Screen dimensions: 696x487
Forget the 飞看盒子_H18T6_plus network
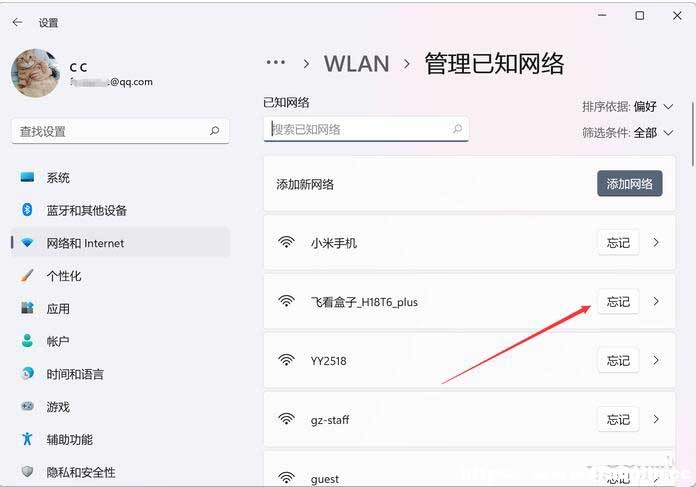tap(618, 302)
